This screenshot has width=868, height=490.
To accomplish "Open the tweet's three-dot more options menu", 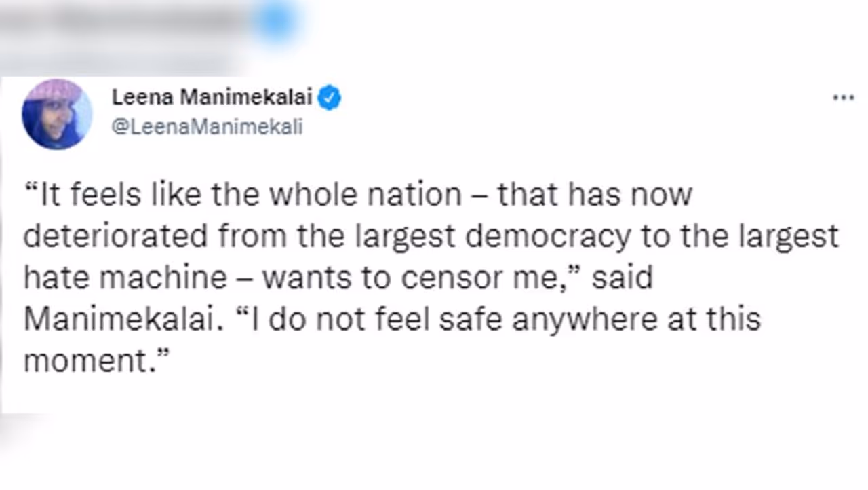I will [x=843, y=98].
